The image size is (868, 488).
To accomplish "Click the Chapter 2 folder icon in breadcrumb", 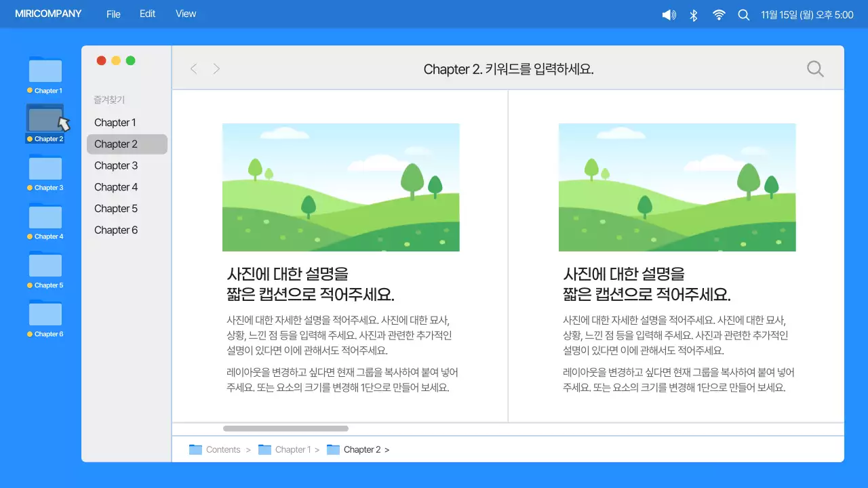I will (333, 449).
